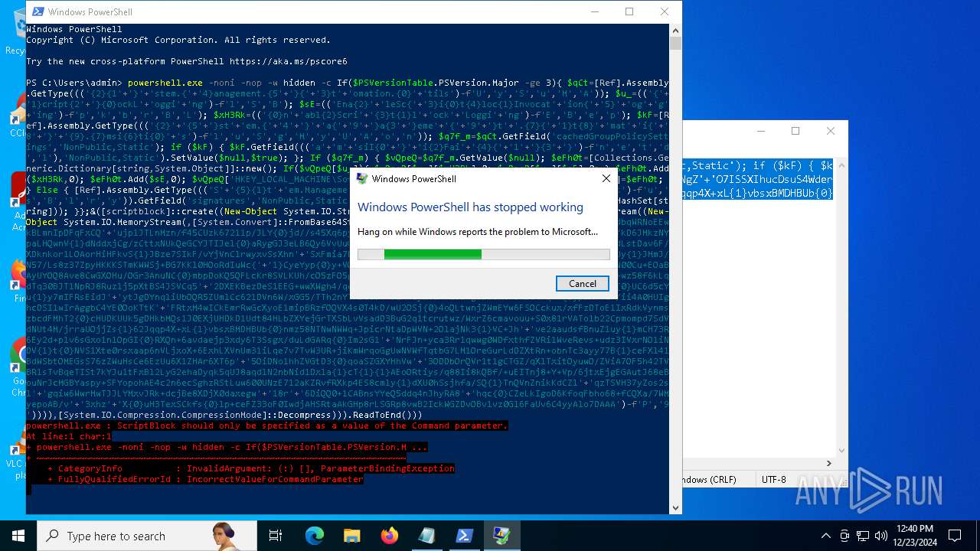Click the 'FullyQualifiedErrorId' line in PowerShell
This screenshot has width=980, height=551.
pos(205,479)
